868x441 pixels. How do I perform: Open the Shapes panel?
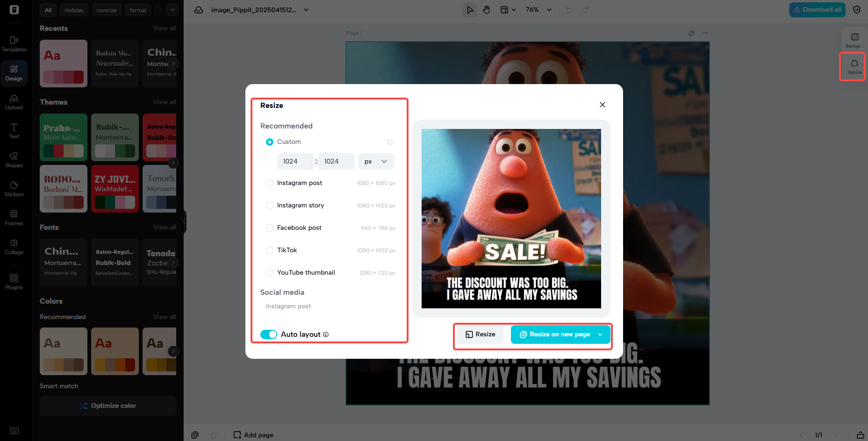(14, 160)
